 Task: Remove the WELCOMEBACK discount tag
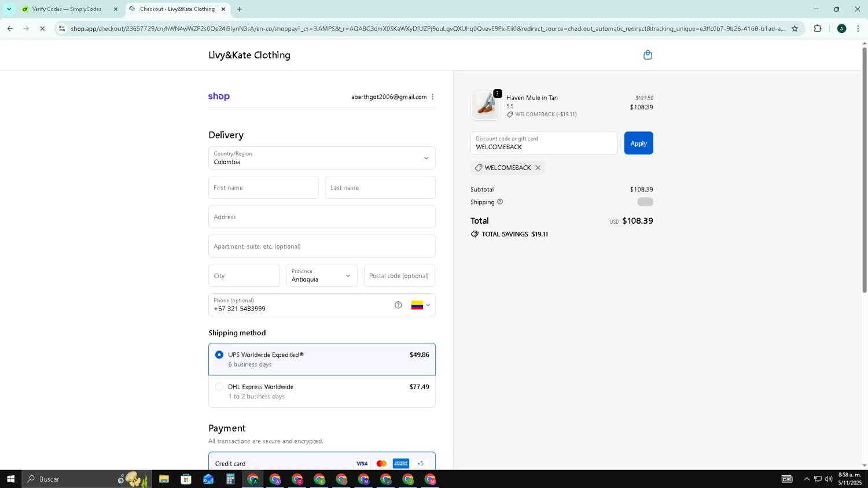point(538,168)
